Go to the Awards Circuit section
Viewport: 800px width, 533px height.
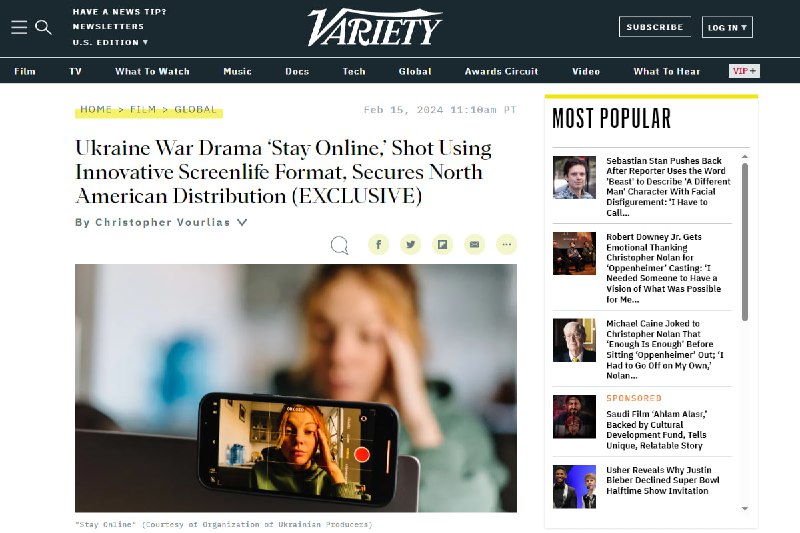501,71
